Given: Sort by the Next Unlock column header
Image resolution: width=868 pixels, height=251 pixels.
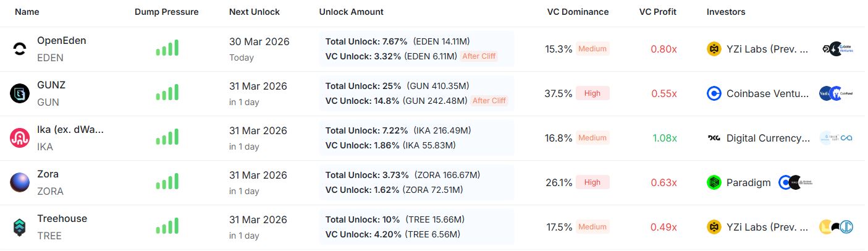Looking at the screenshot, I should tap(254, 12).
